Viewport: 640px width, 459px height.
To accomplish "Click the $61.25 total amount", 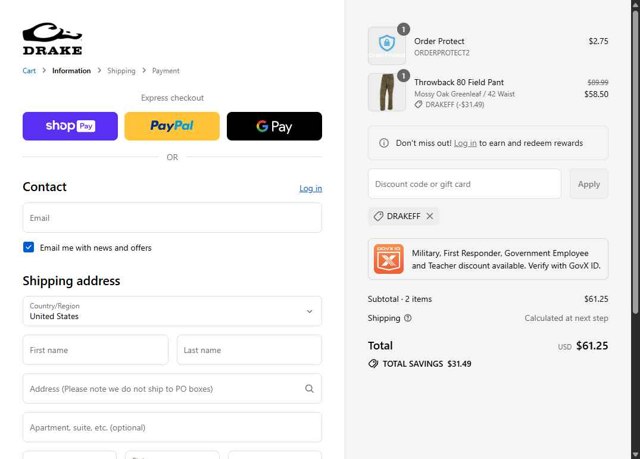I will (592, 346).
